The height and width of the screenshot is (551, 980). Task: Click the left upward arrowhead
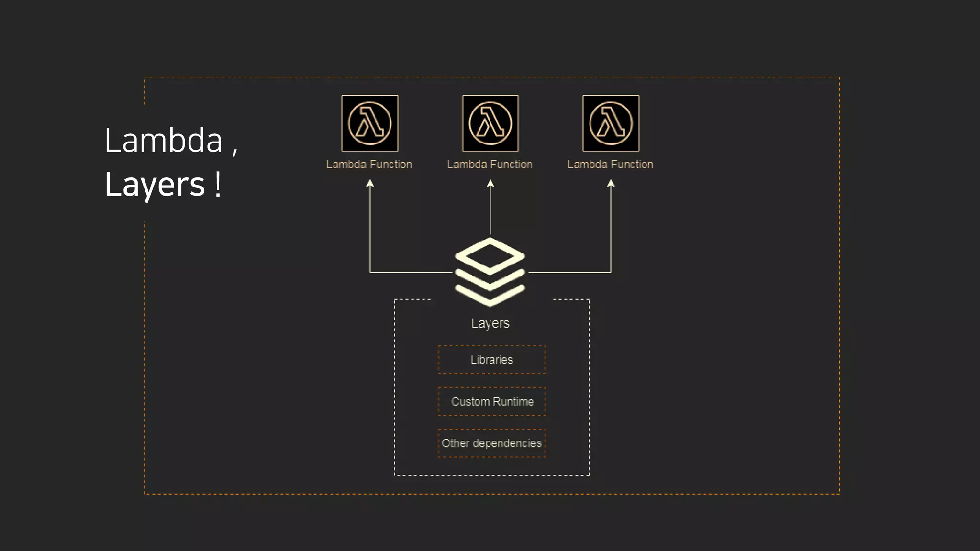[369, 184]
